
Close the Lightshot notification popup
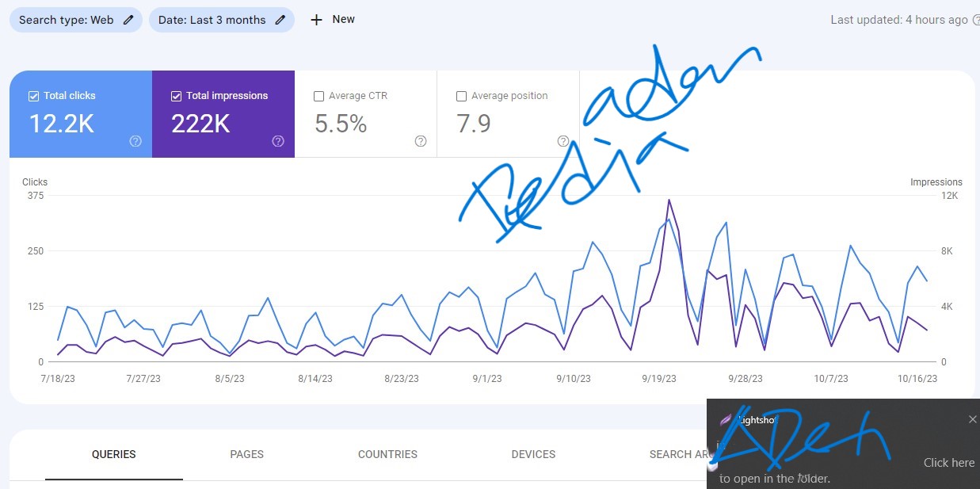click(973, 419)
